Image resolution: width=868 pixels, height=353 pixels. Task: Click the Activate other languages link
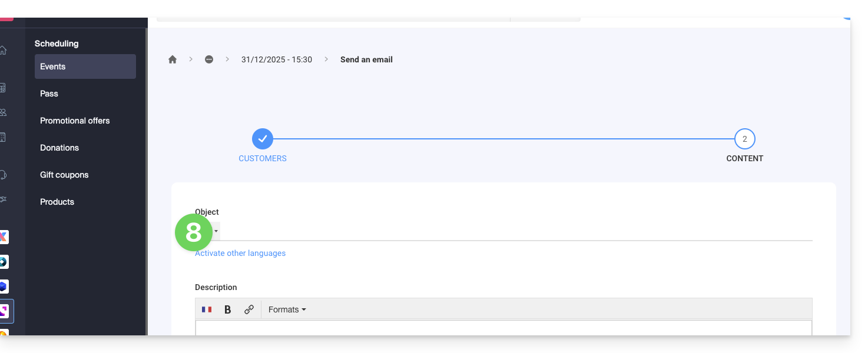coord(240,253)
